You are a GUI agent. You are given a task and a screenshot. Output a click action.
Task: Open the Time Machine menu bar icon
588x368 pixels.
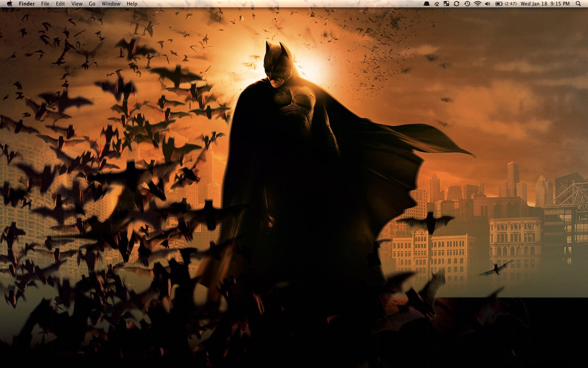pyautogui.click(x=467, y=4)
